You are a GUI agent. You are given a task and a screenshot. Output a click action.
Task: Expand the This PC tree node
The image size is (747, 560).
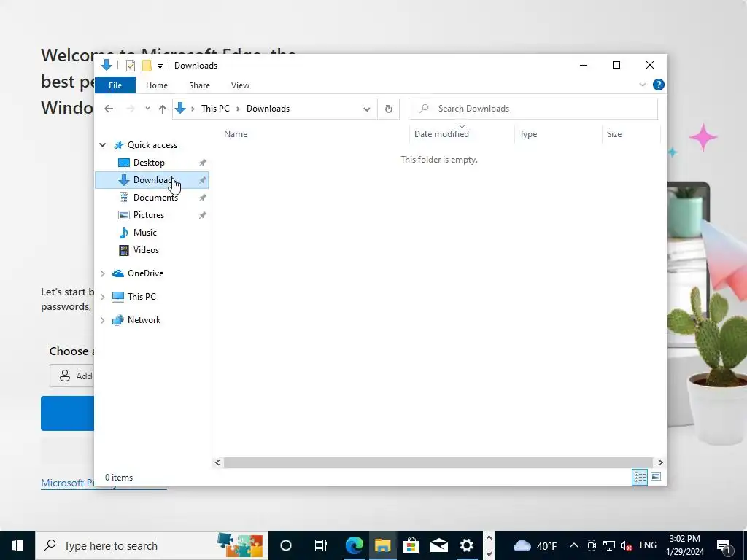[102, 297]
